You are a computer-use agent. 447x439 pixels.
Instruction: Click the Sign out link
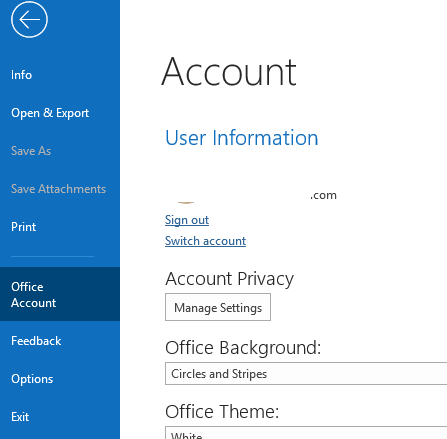(187, 220)
